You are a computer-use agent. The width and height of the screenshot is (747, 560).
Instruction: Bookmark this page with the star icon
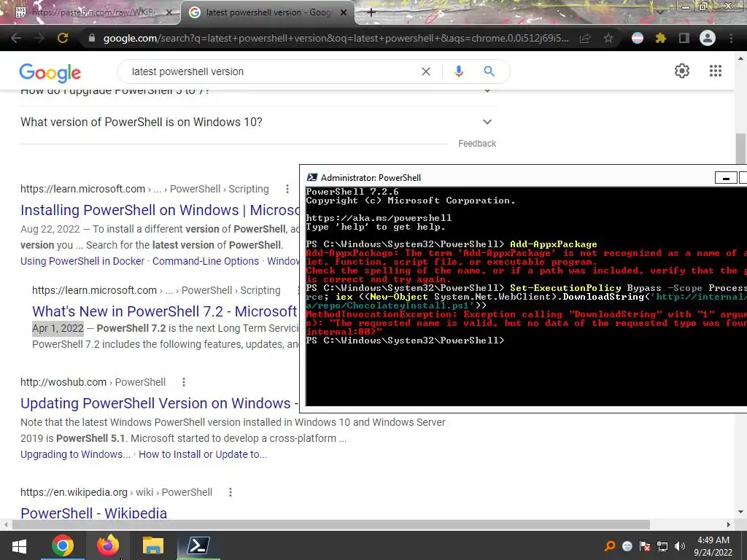(x=608, y=38)
